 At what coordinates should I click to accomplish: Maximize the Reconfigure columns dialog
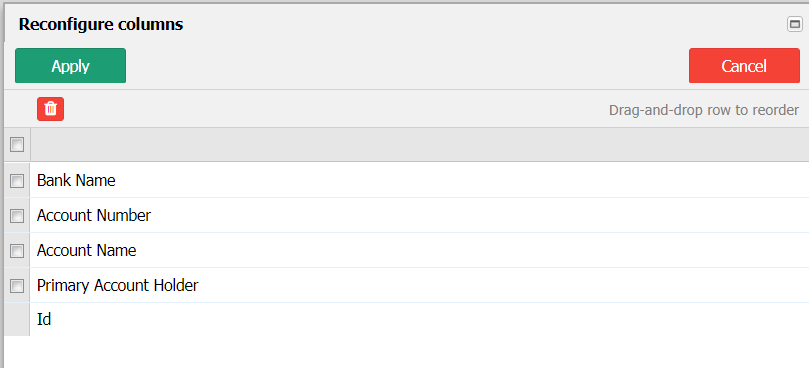click(x=795, y=24)
